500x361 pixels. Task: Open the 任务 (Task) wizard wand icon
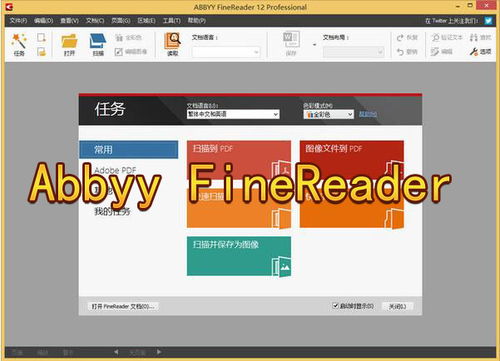coord(19,41)
